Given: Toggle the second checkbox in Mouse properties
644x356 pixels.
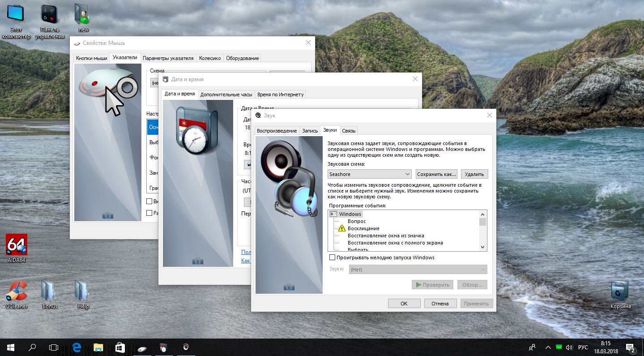Looking at the screenshot, I should tap(150, 213).
